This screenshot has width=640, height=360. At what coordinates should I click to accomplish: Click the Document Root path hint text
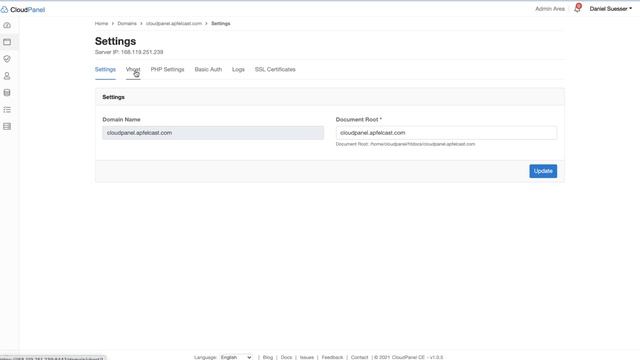point(405,144)
